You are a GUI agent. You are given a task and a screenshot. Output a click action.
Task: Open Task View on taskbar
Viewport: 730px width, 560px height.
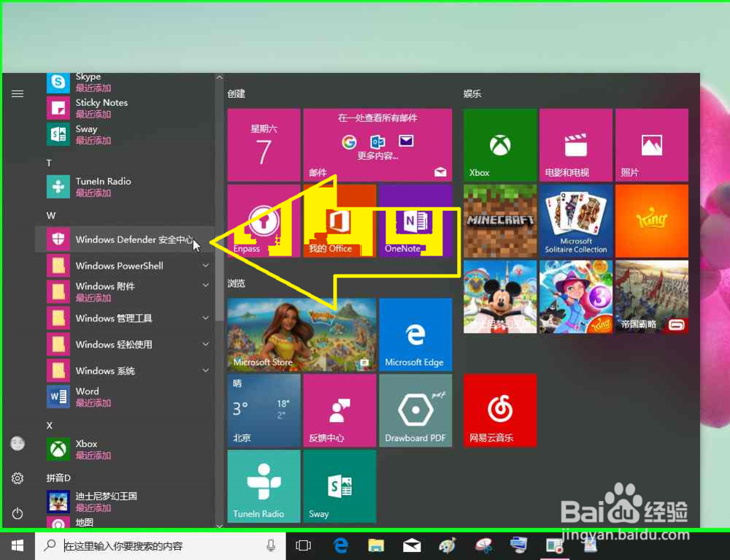point(303,545)
